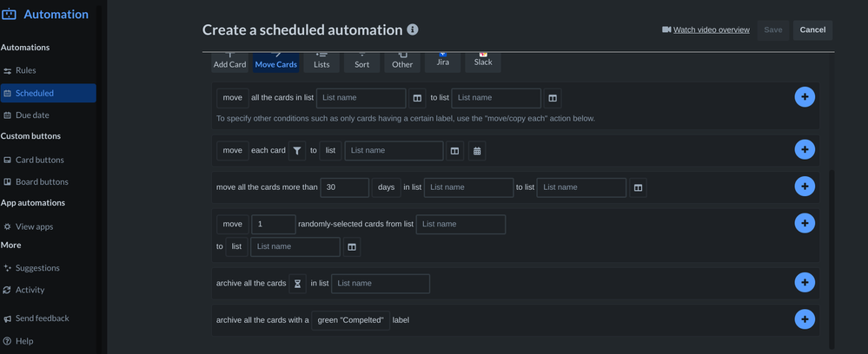Click the 30 days number field
The image size is (868, 354).
344,187
